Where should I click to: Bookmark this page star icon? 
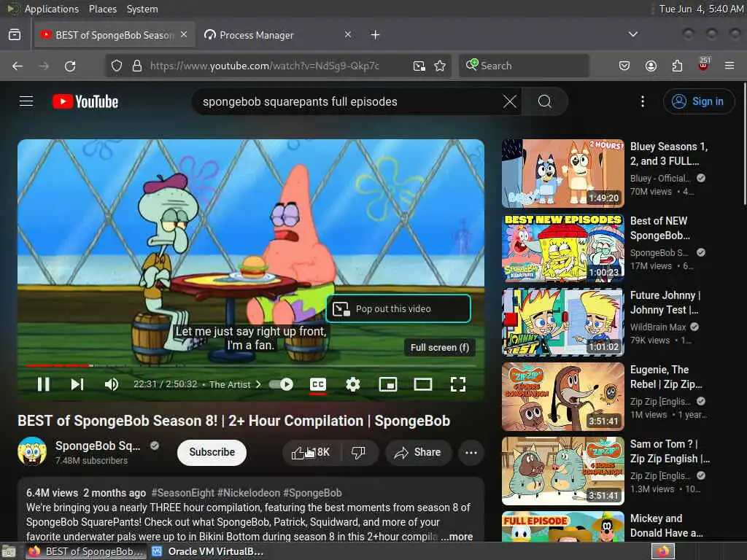tap(440, 66)
